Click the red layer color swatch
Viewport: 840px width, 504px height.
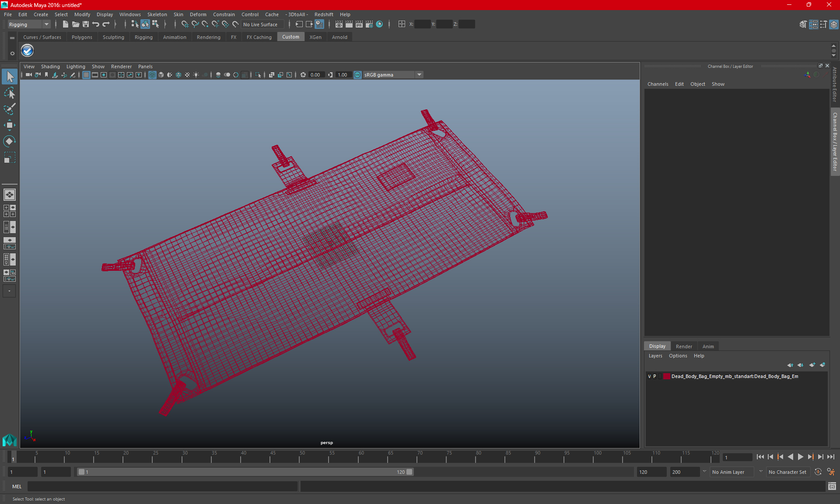666,376
